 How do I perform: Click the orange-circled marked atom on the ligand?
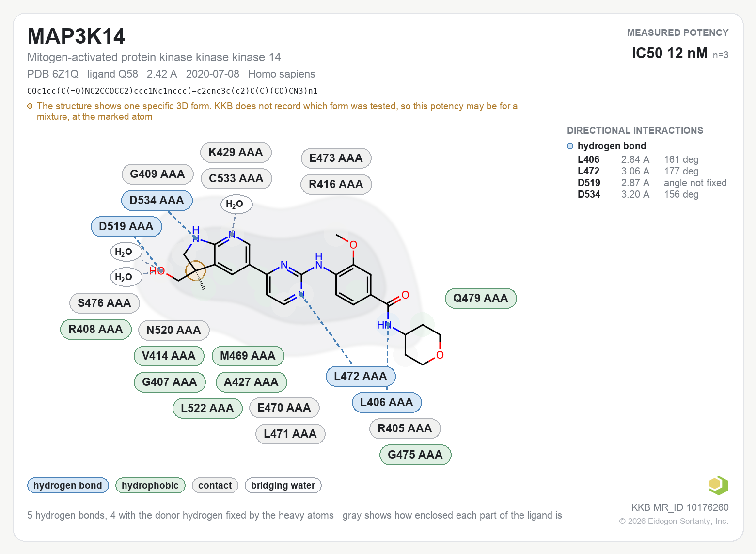pyautogui.click(x=196, y=270)
